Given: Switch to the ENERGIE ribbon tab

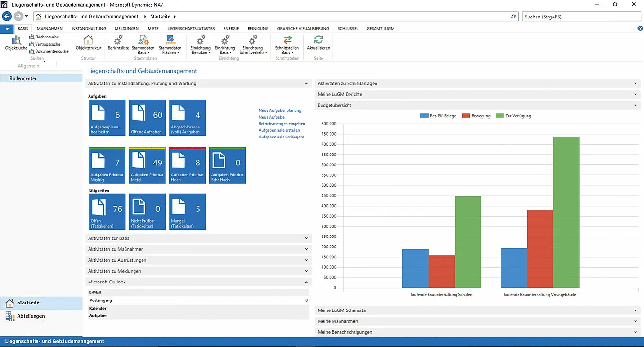Looking at the screenshot, I should point(231,28).
